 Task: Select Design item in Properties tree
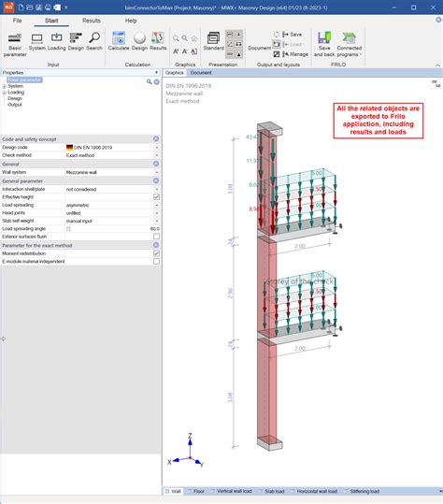click(15, 98)
